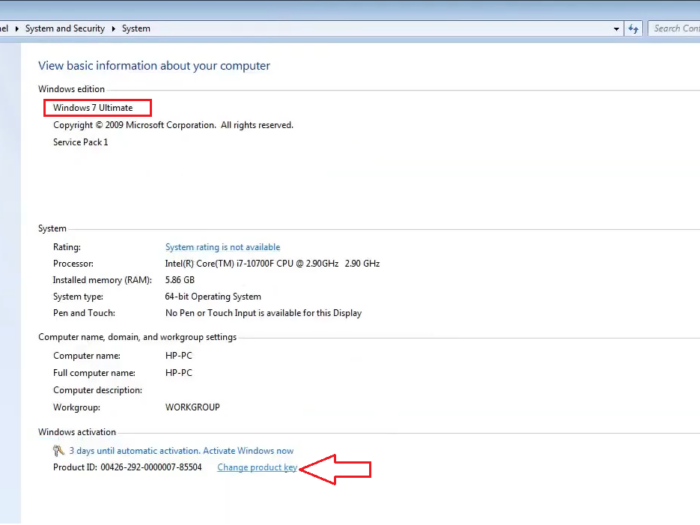
Task: Click Windows 7 Ultimate edition text
Action: pyautogui.click(x=93, y=108)
